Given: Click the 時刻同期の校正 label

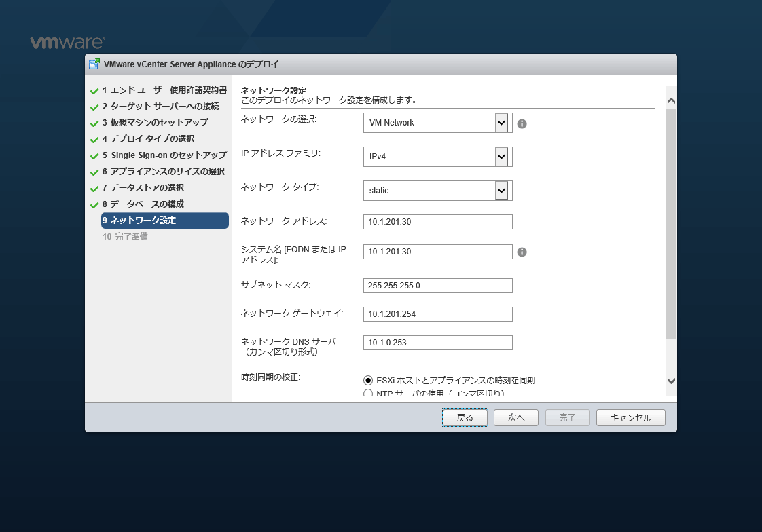Looking at the screenshot, I should click(271, 377).
